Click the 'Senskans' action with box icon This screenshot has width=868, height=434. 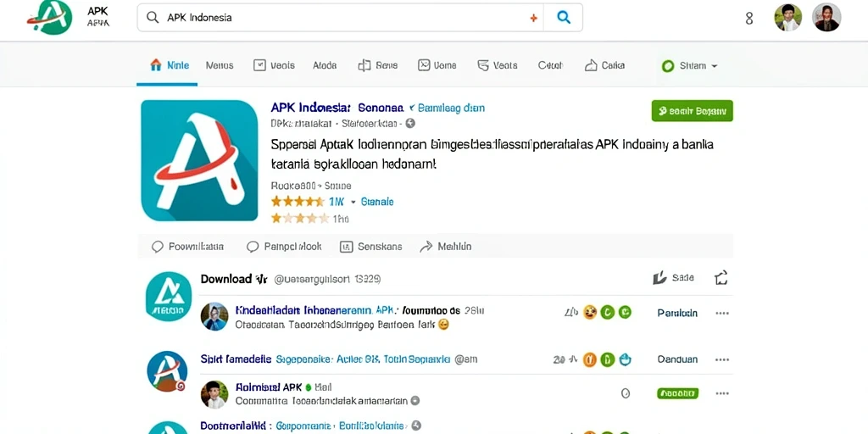pyautogui.click(x=371, y=247)
